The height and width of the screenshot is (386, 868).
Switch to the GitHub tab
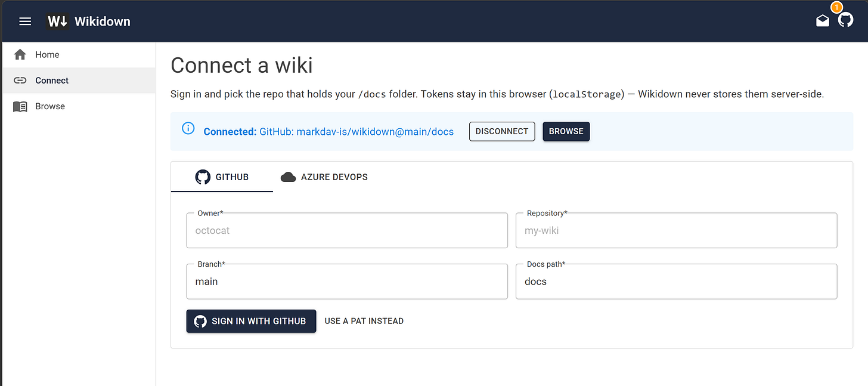(x=222, y=177)
